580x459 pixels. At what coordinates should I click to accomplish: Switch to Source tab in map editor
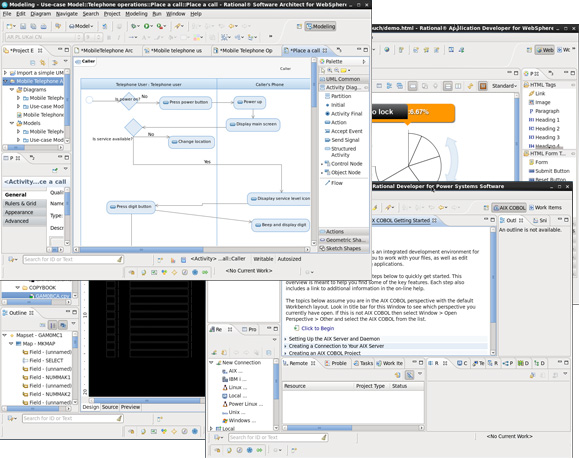click(x=110, y=407)
